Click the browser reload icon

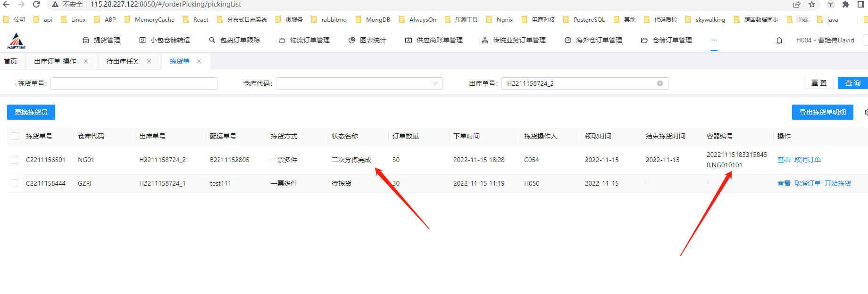(x=36, y=4)
